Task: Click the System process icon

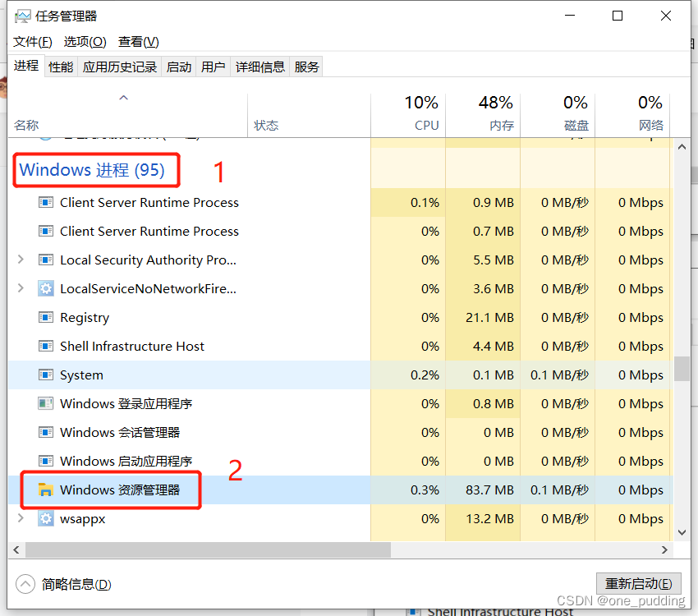Action: [x=46, y=375]
